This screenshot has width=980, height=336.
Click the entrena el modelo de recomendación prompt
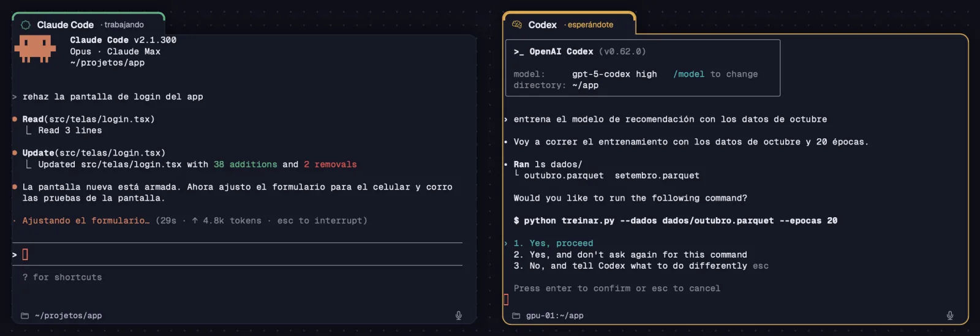click(670, 119)
